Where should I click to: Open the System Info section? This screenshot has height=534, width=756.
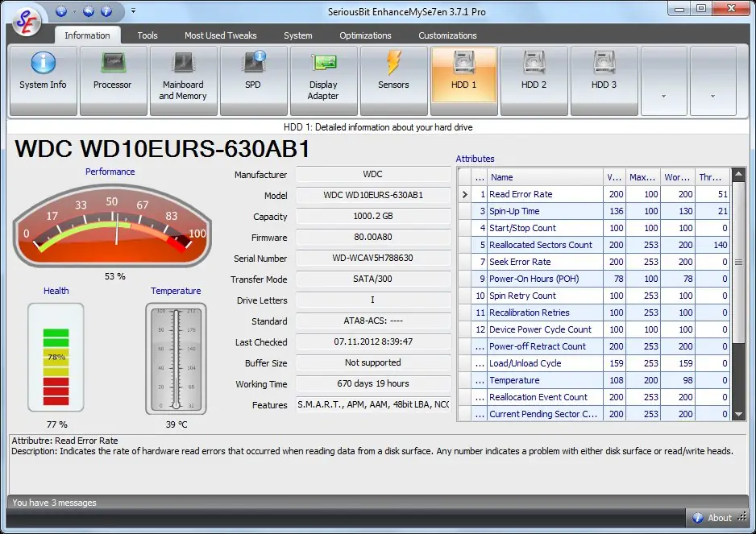[43, 81]
